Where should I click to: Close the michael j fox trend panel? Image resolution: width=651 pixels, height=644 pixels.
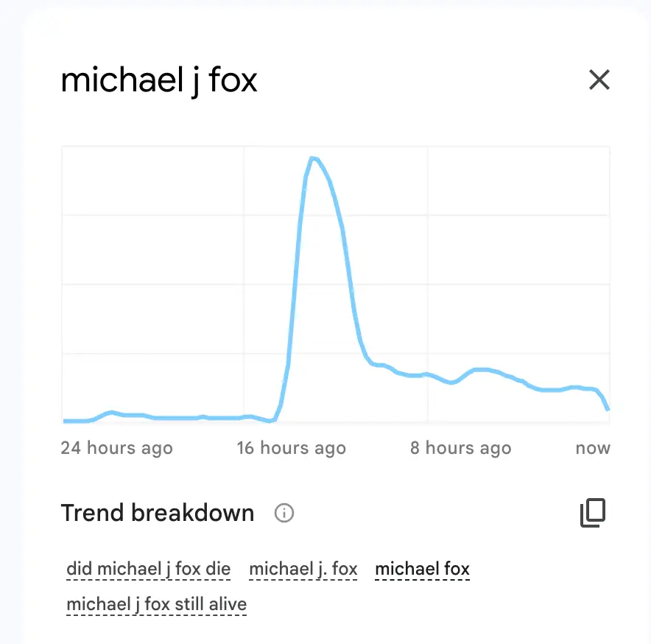click(599, 80)
